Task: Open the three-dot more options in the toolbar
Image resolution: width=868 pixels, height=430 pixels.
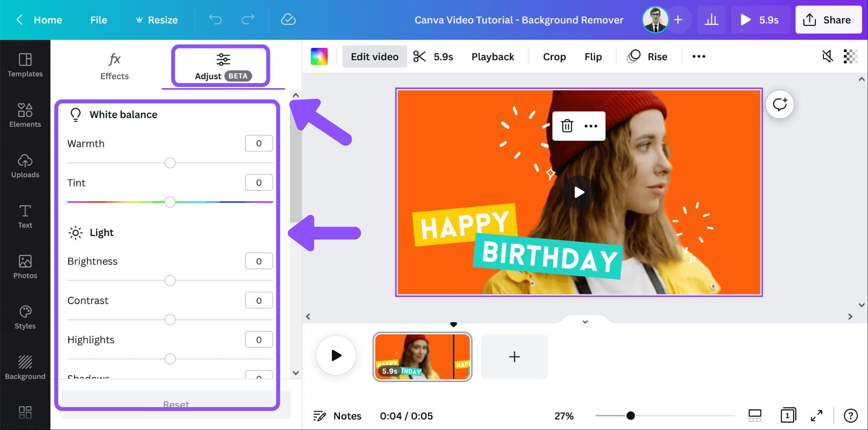Action: (x=699, y=56)
